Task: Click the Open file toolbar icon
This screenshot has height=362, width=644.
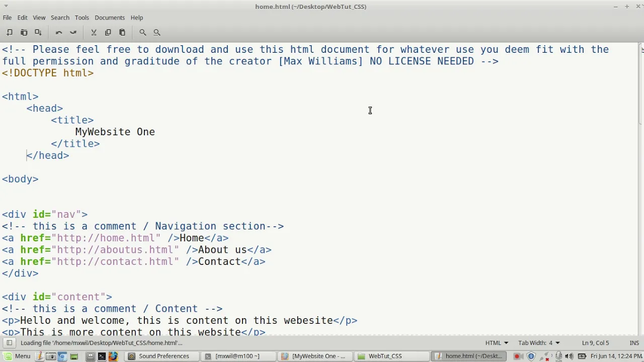Action: [x=24, y=32]
